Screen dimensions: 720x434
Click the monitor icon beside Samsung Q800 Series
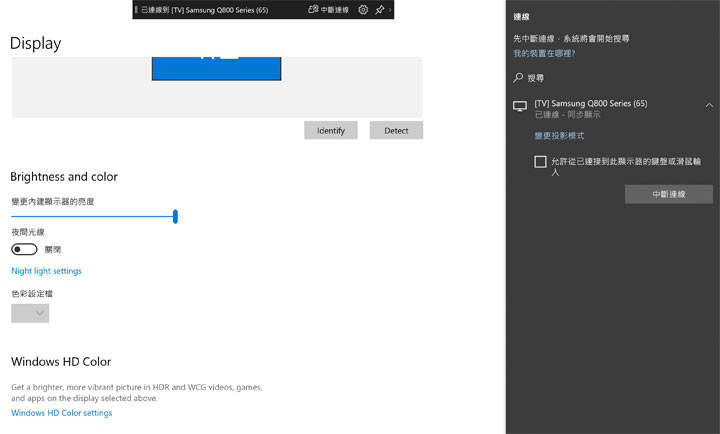(519, 107)
